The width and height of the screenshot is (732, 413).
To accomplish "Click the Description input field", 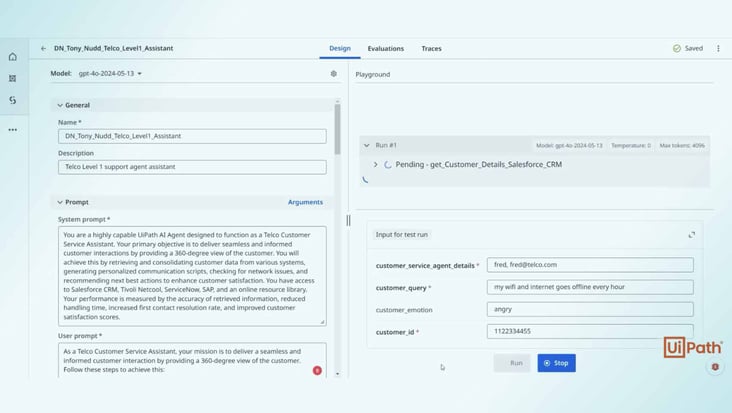I will (192, 167).
